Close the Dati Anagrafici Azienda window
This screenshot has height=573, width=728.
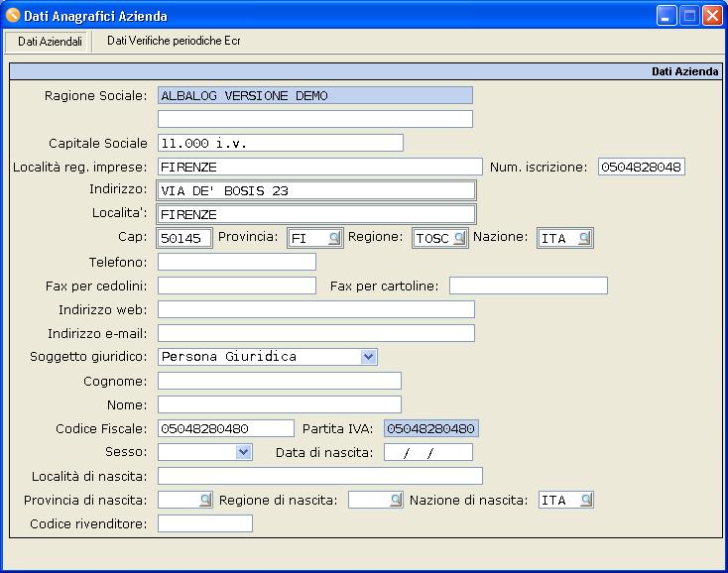(712, 16)
